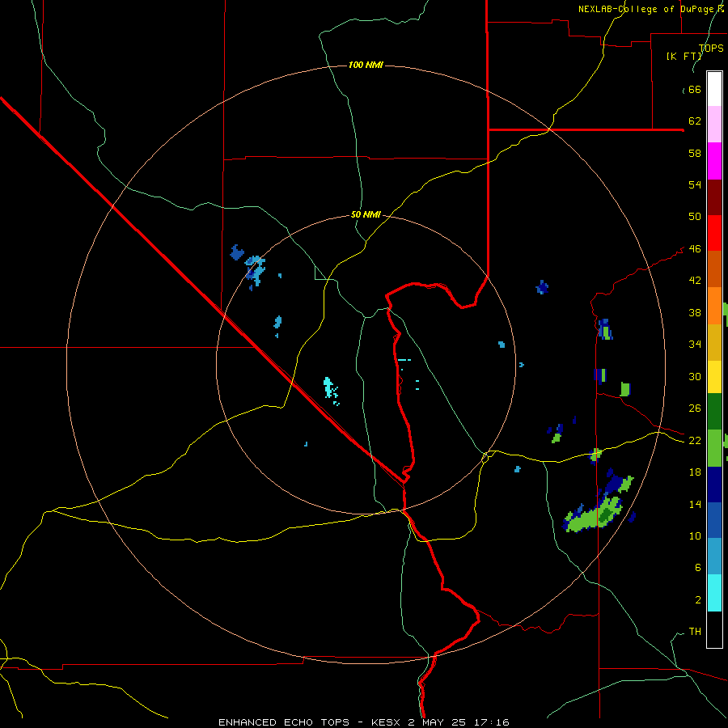Click the "30" legend value

click(695, 376)
